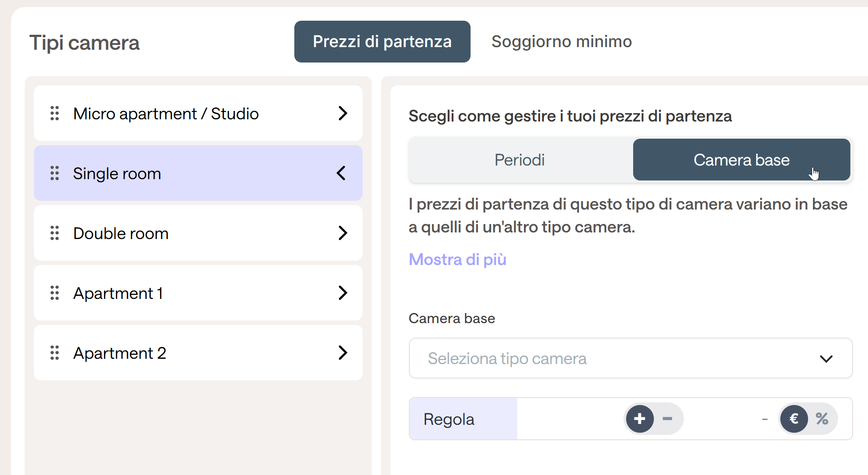Expand Double room chevron
This screenshot has width=868, height=475.
point(343,233)
